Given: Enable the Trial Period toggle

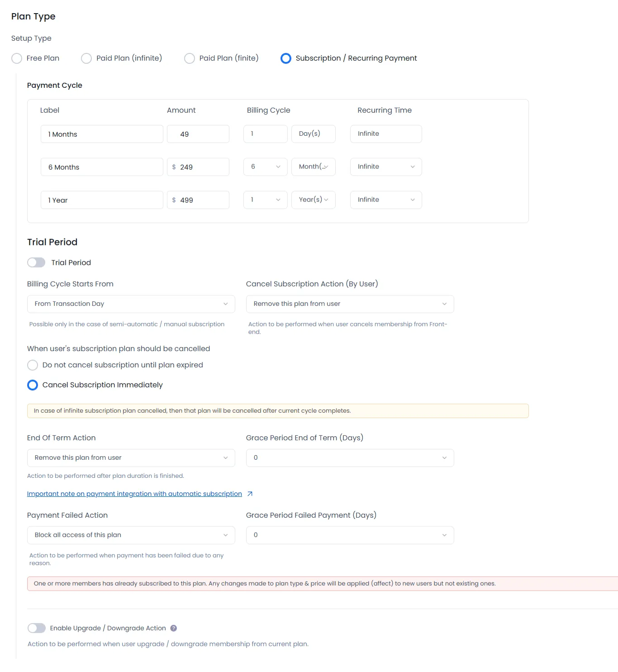Looking at the screenshot, I should [x=36, y=262].
